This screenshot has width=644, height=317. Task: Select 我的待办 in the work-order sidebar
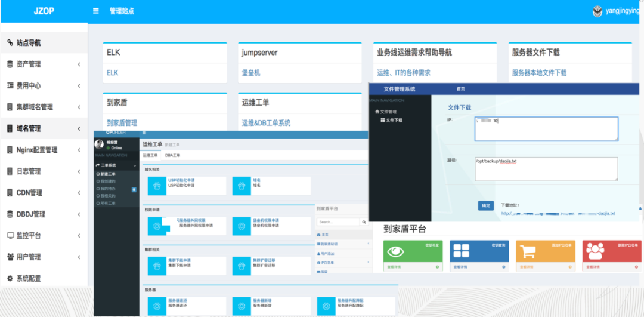[x=107, y=188]
